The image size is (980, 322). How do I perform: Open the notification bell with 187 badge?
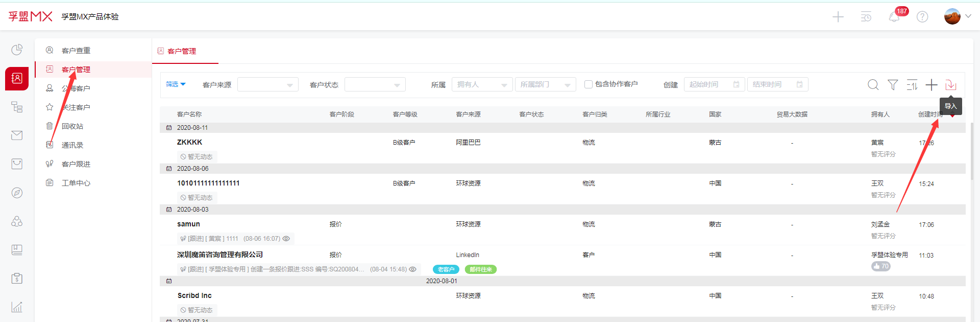[894, 17]
